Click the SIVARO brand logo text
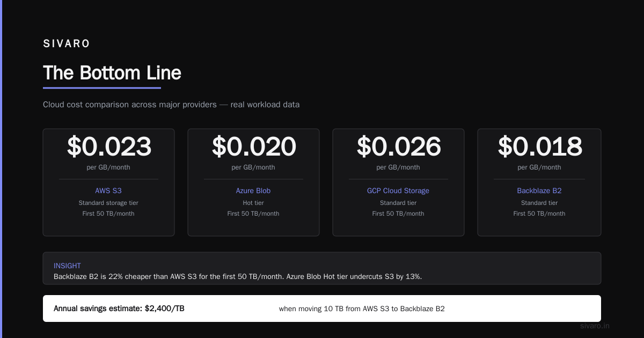Screen dimensions: 644x338 coord(67,44)
